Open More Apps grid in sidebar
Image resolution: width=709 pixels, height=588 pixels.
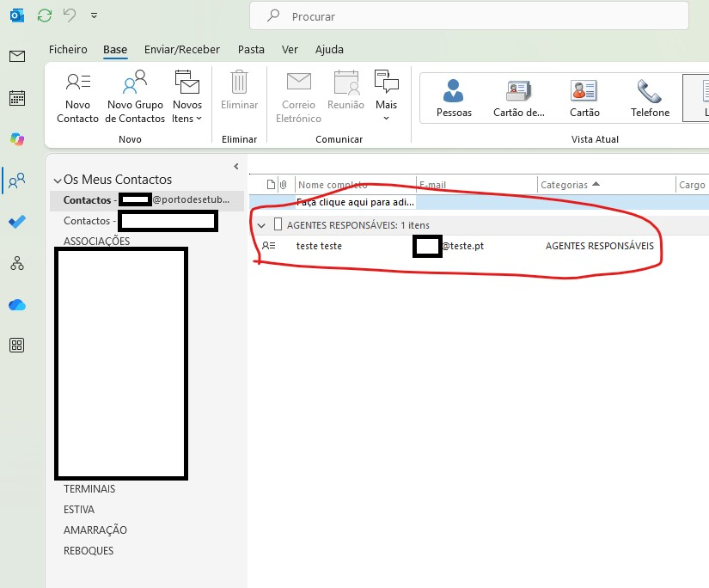tap(17, 346)
